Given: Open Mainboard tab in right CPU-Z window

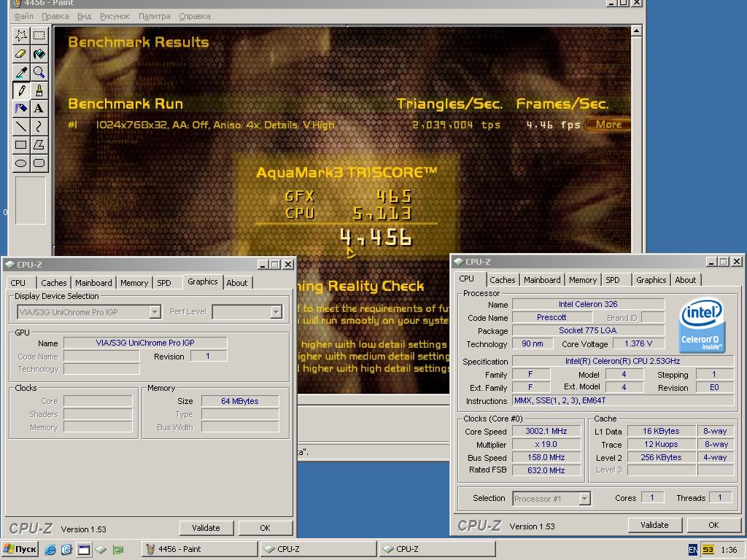Looking at the screenshot, I should 542,280.
